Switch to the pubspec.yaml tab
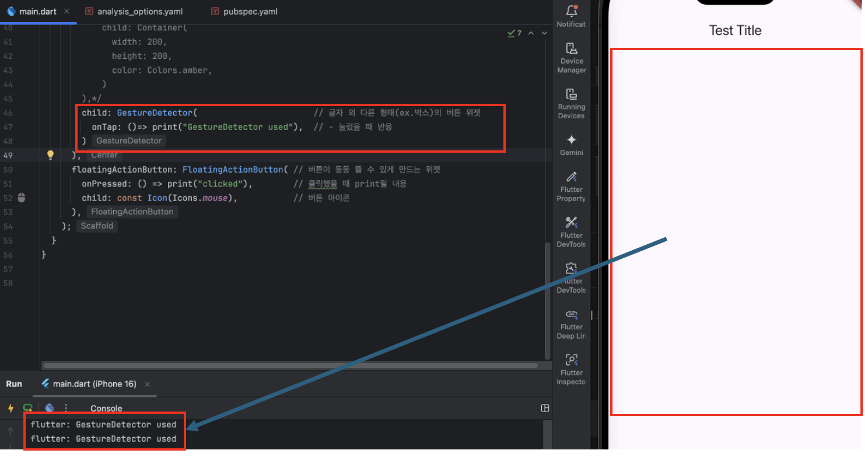Image resolution: width=868 pixels, height=457 pixels. pos(244,12)
